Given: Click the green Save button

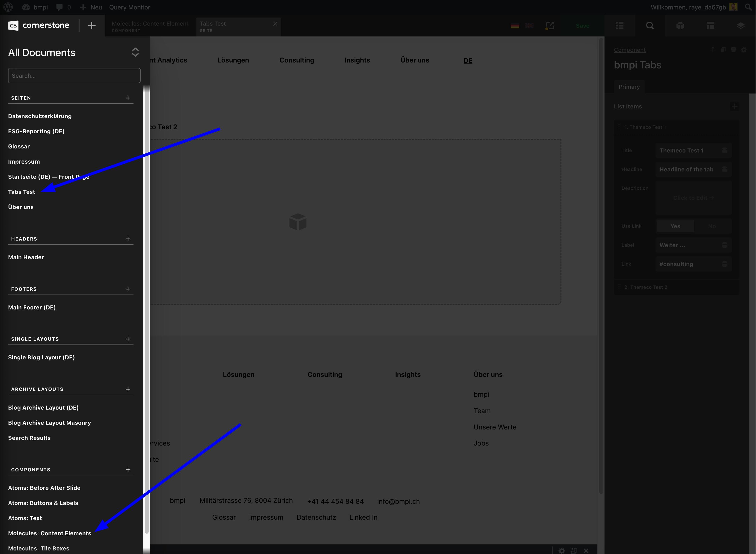Looking at the screenshot, I should click(x=582, y=26).
